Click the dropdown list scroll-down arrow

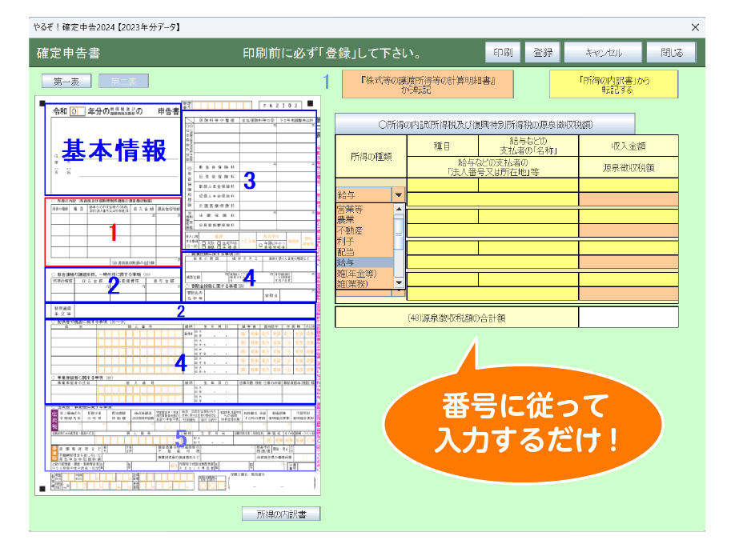(399, 283)
